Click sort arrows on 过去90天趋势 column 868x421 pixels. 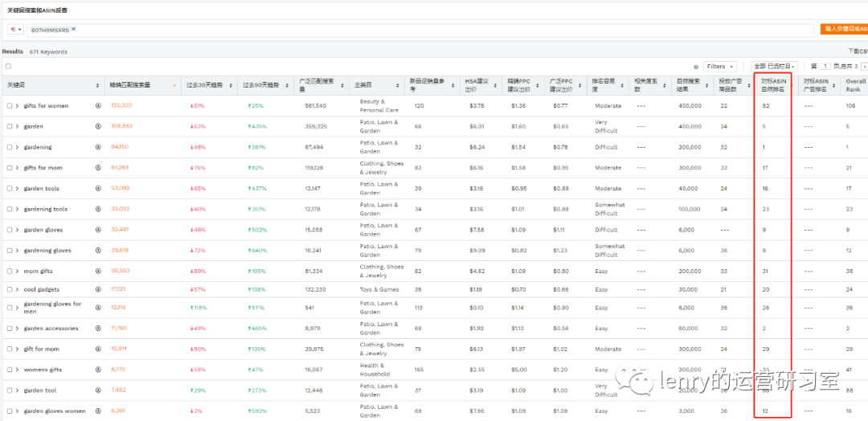(x=288, y=86)
